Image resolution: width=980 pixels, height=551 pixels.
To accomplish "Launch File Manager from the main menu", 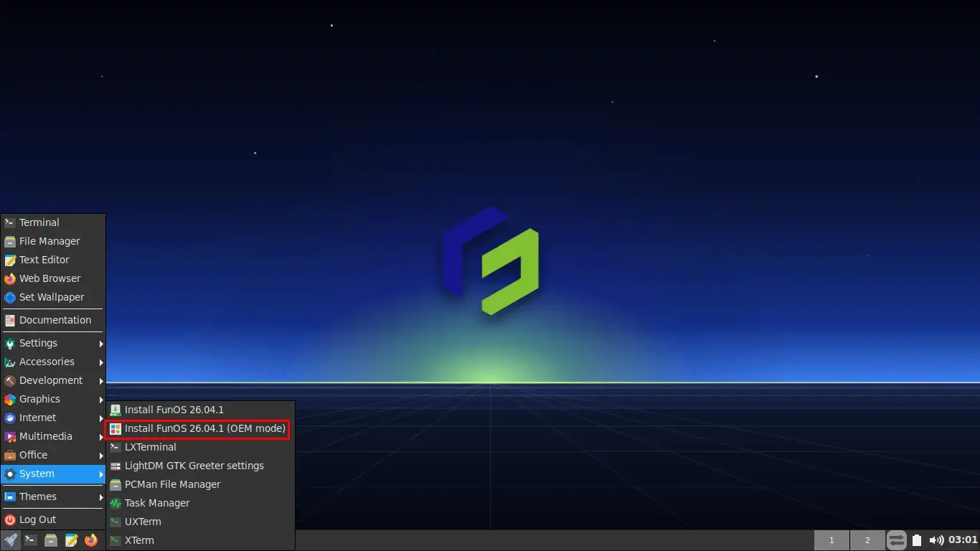I will point(53,241).
